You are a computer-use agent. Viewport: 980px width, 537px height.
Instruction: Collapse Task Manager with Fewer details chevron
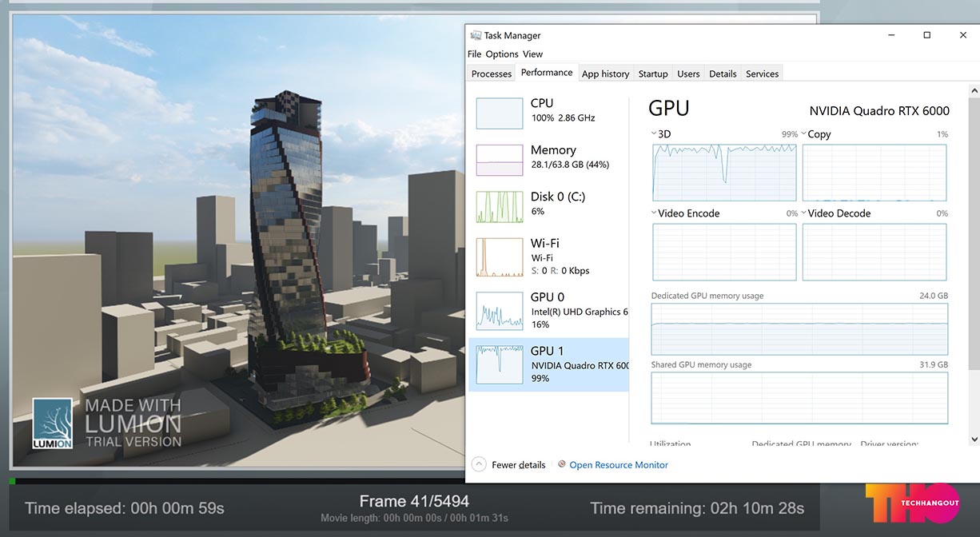point(479,464)
